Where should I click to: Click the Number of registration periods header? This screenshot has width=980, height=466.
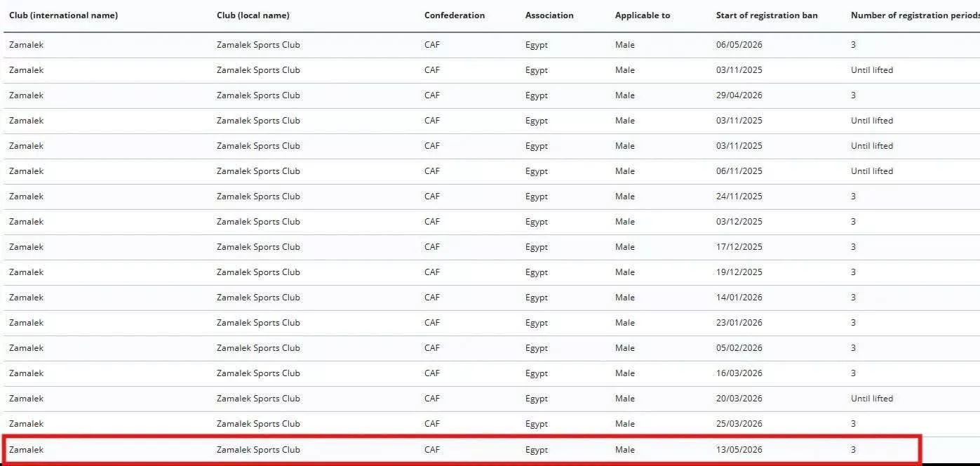coord(915,15)
